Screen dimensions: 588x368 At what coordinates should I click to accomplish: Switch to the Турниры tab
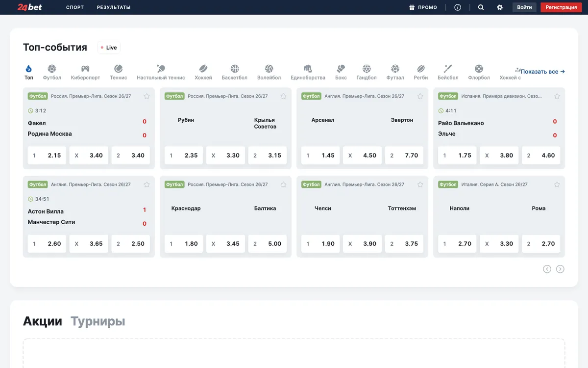point(98,321)
